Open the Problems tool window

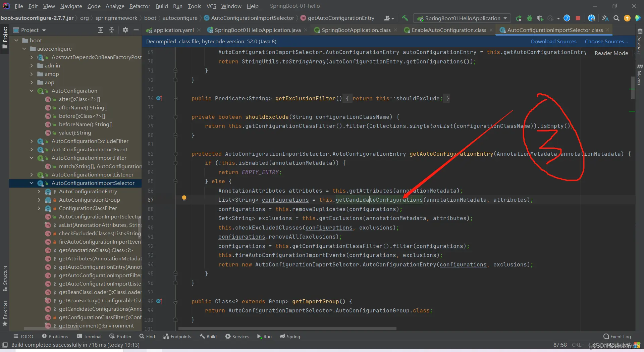point(55,336)
